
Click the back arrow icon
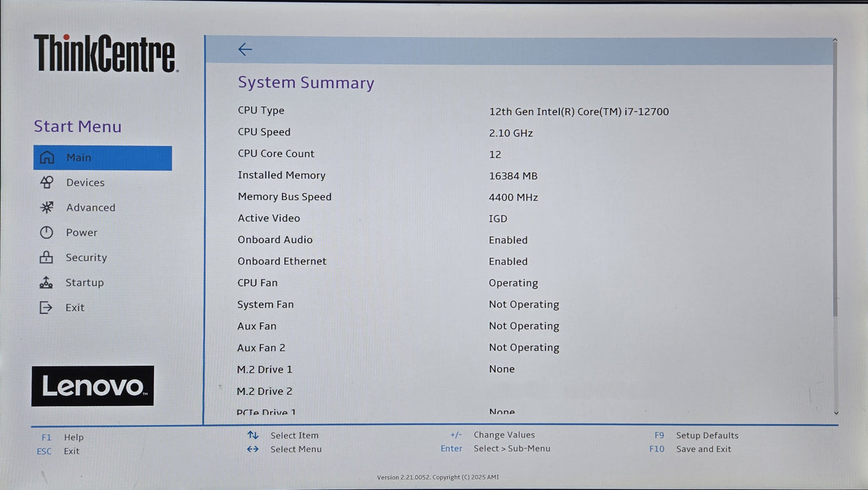point(245,49)
